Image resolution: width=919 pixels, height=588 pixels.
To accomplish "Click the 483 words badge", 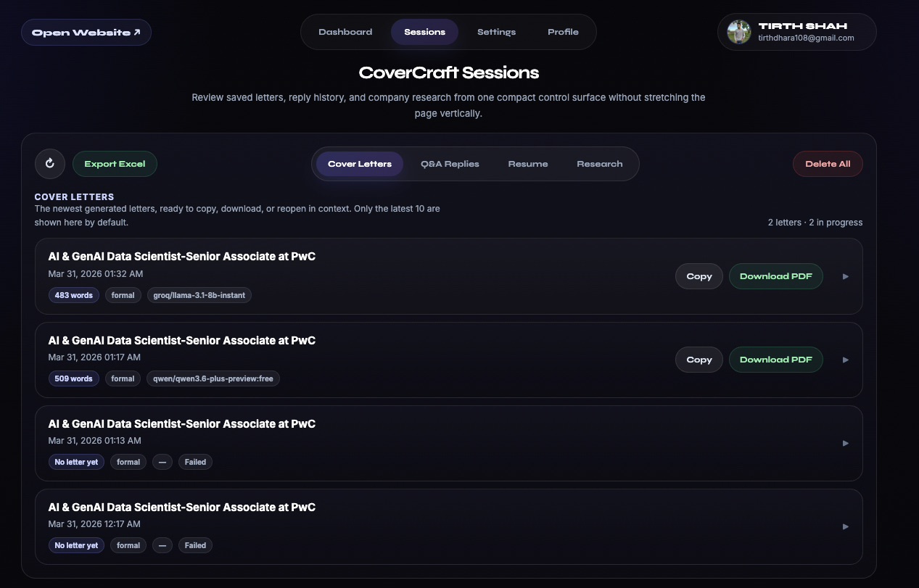I will 73,295.
